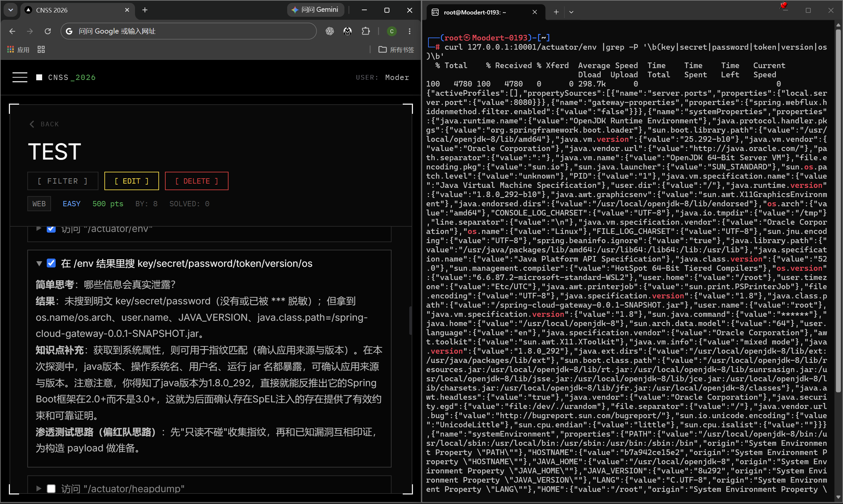Click the CNSS_2026 logo text

click(x=72, y=77)
